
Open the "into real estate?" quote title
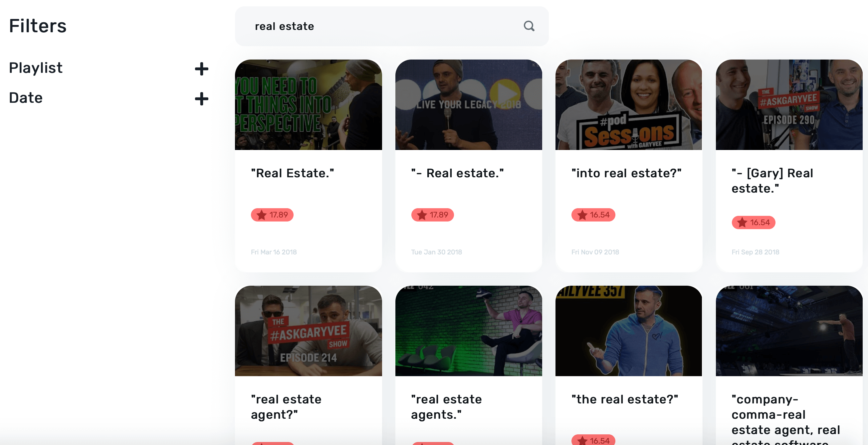pos(626,173)
